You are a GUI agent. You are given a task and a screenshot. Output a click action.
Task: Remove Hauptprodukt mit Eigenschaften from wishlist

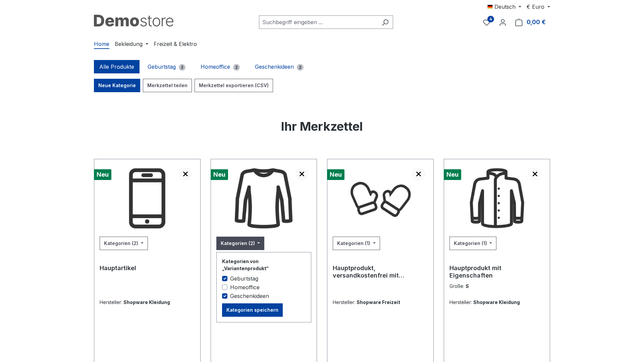(x=535, y=174)
